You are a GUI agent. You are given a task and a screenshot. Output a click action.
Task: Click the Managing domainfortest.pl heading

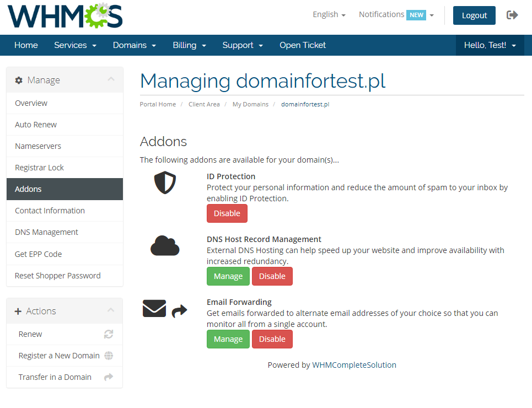(263, 81)
